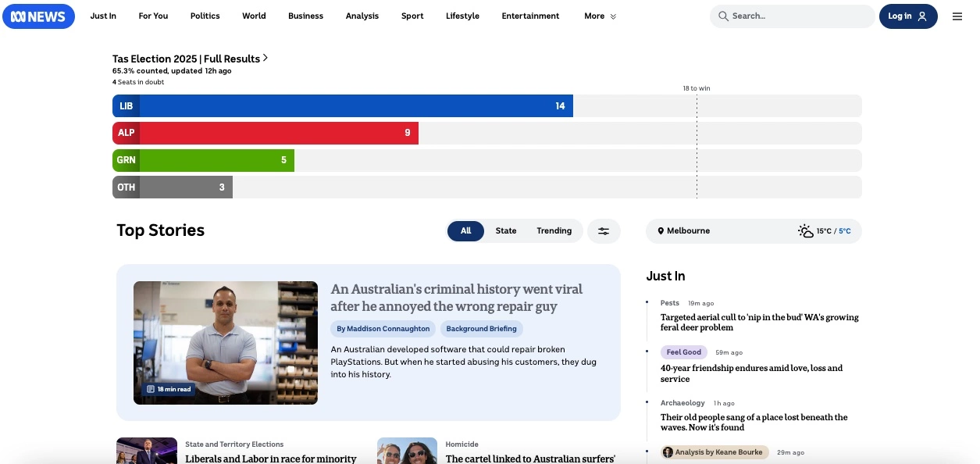Go to the Analysis section
This screenshot has width=980, height=464.
[x=362, y=16]
